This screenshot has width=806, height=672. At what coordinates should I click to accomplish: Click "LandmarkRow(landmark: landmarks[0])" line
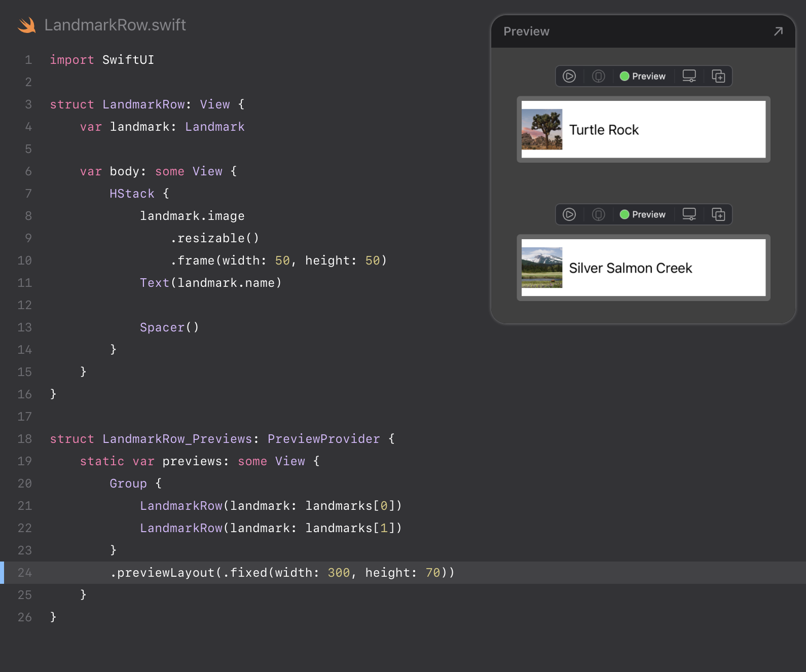(271, 506)
